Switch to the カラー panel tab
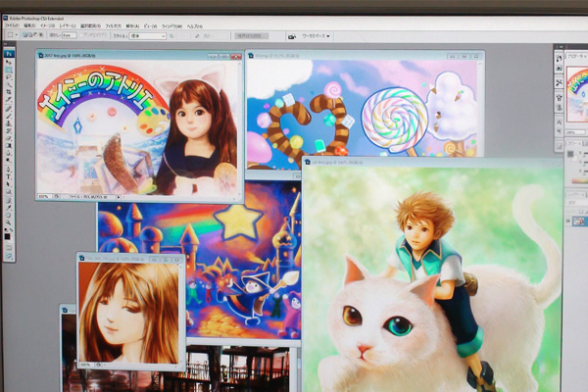This screenshot has width=588, height=392. point(572,144)
